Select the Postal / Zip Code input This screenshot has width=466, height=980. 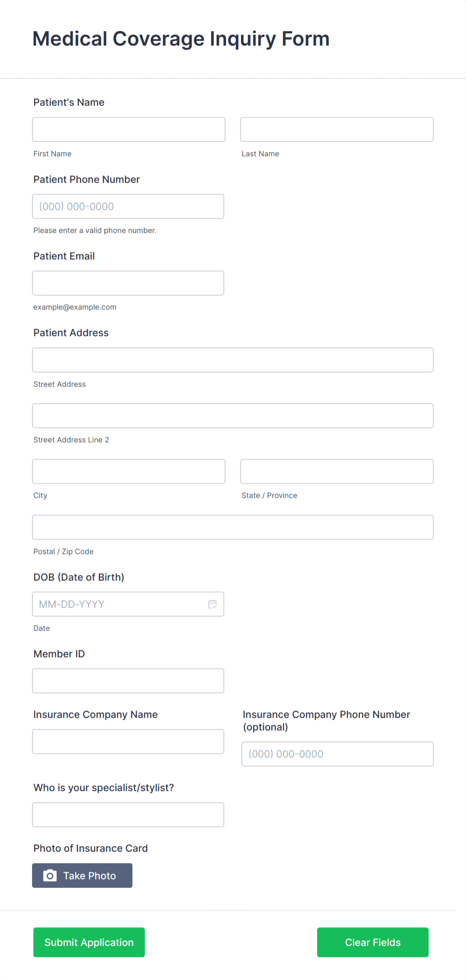(232, 527)
